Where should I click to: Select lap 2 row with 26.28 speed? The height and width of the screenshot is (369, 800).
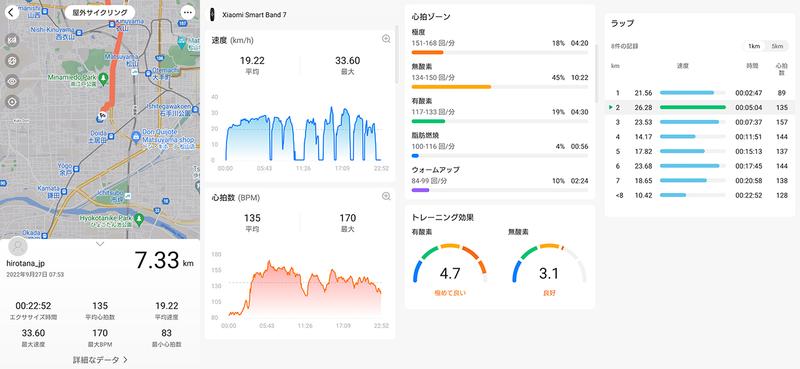pyautogui.click(x=699, y=107)
